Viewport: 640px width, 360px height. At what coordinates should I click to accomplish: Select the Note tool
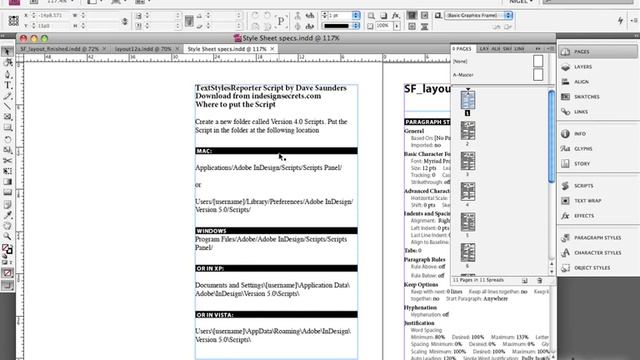pos(7,204)
